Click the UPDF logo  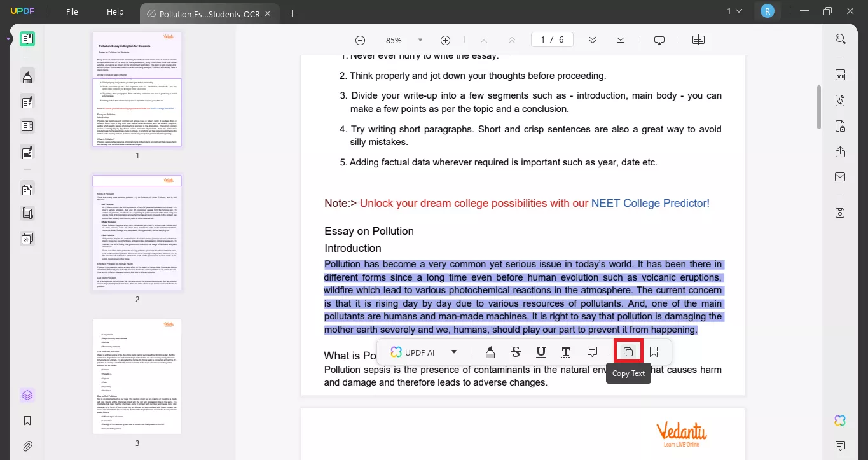(21, 11)
